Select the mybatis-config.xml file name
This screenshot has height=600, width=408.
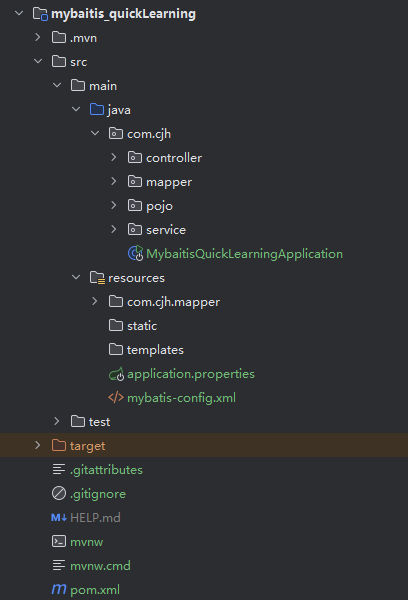pos(181,398)
